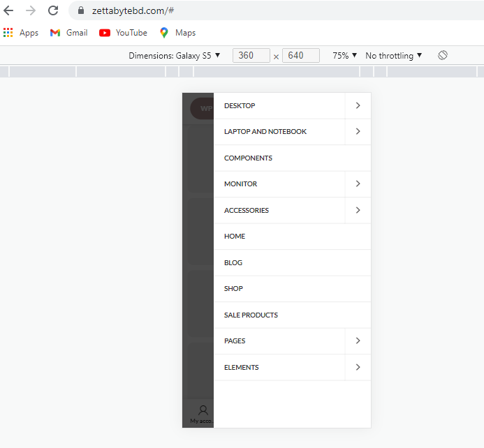
Task: Click the width field showing 360
Action: pos(251,56)
